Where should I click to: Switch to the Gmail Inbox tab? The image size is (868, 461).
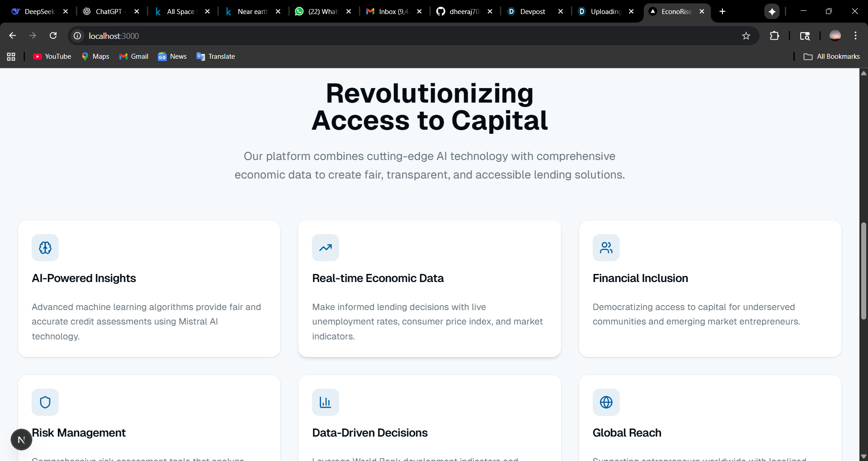click(387, 11)
